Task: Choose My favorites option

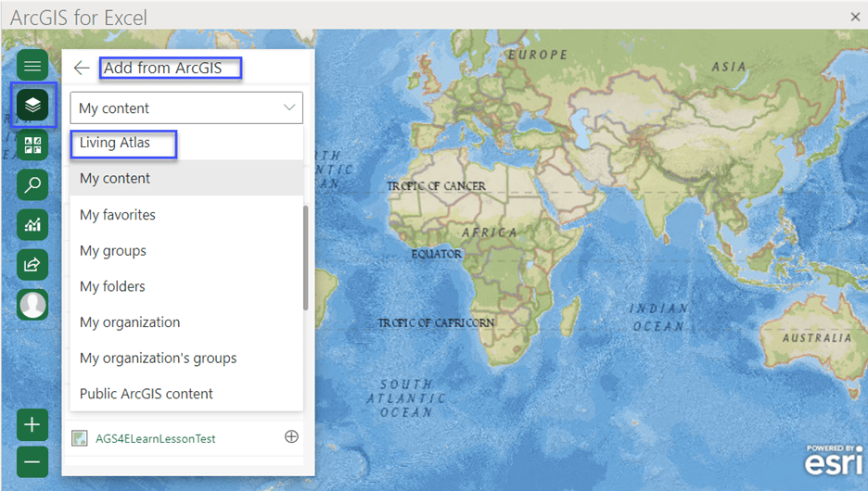Action: pos(118,215)
